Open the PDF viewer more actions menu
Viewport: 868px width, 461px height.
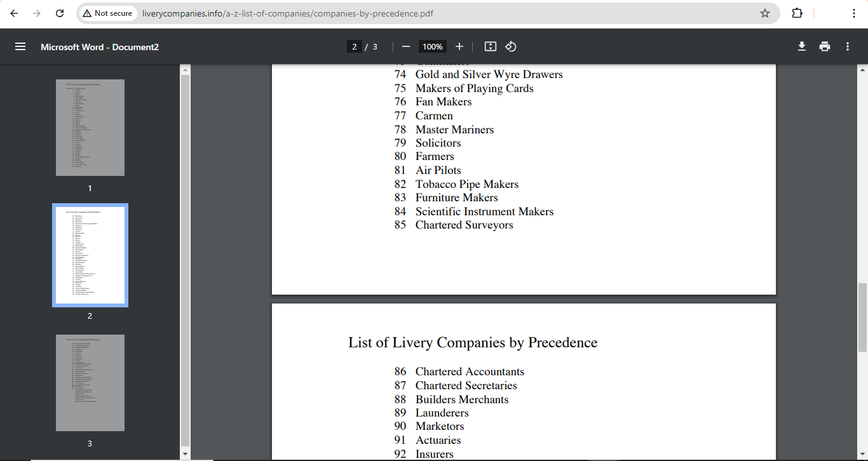(x=848, y=46)
